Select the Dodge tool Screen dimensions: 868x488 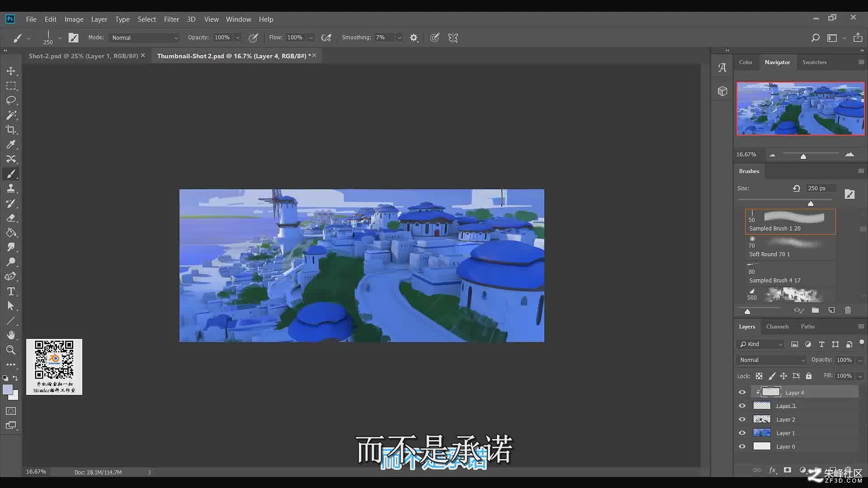click(11, 262)
